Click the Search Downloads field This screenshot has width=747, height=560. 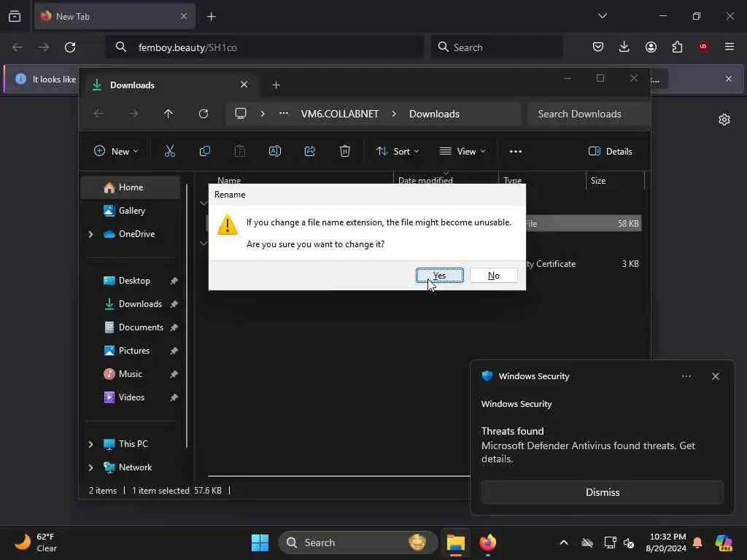(588, 114)
